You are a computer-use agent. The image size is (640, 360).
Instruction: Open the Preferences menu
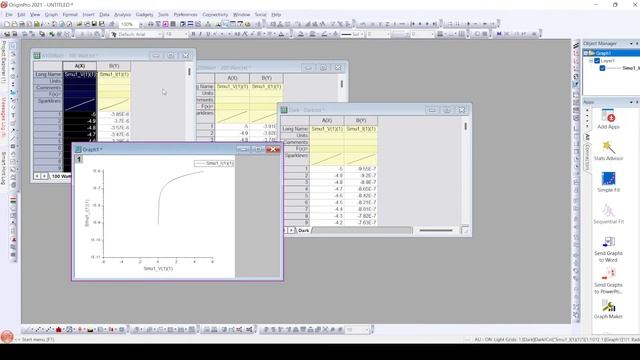[x=185, y=15]
